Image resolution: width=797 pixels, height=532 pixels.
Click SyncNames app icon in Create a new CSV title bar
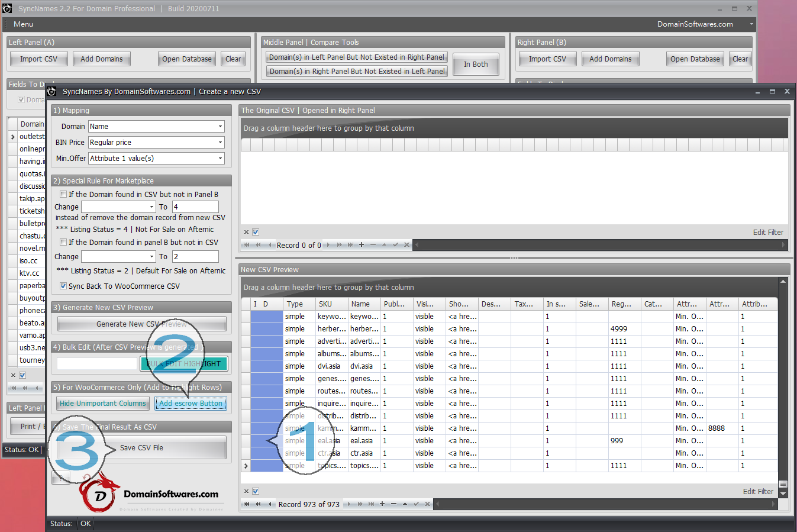[x=52, y=91]
